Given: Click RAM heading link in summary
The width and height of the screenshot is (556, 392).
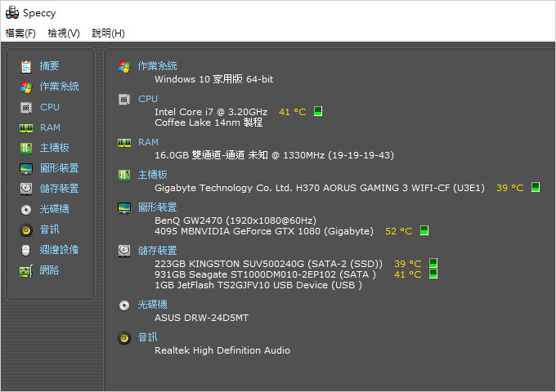Looking at the screenshot, I should [x=148, y=142].
